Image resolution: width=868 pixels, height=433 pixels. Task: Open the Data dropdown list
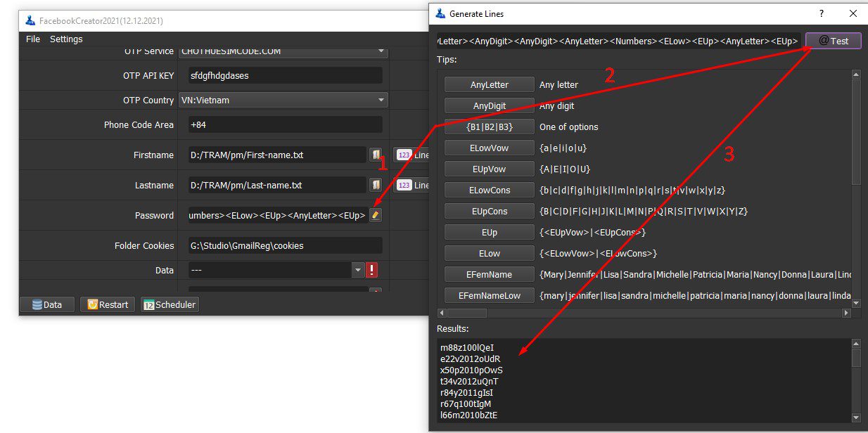coord(358,270)
